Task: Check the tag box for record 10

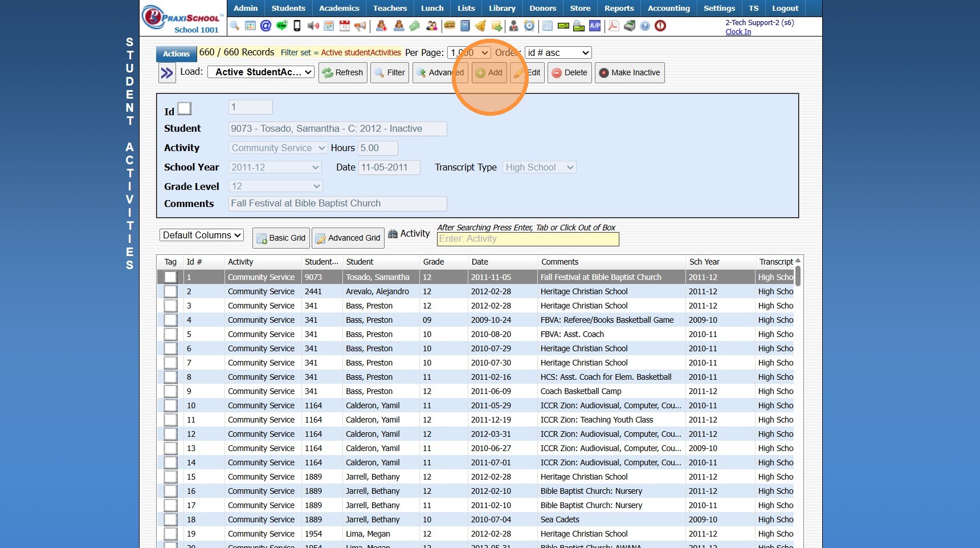Action: click(170, 405)
